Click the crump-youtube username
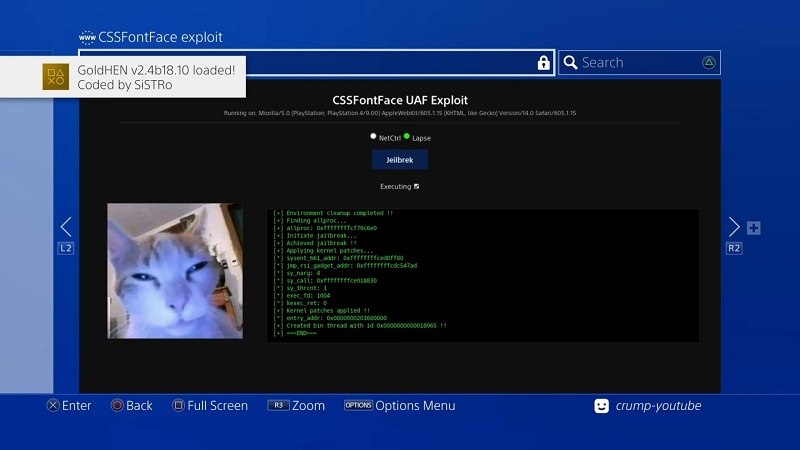The height and width of the screenshot is (450, 800). pos(658,406)
